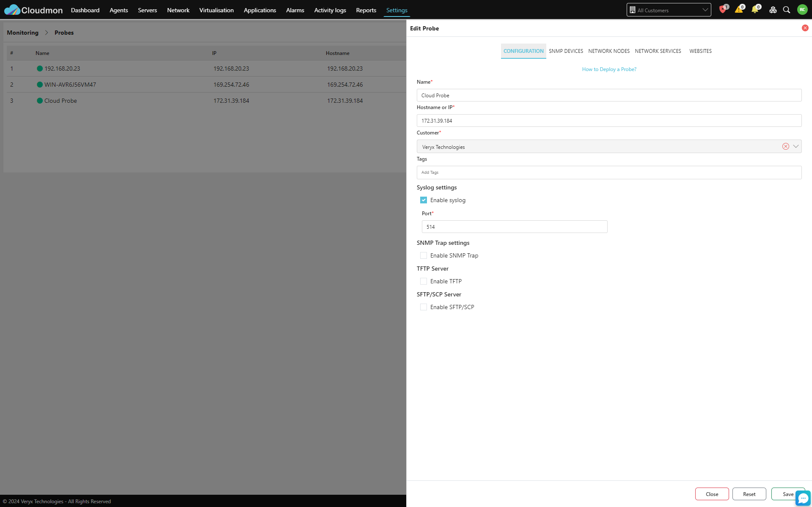This screenshot has height=507, width=812.
Task: Open the Alarms menu
Action: pyautogui.click(x=295, y=10)
